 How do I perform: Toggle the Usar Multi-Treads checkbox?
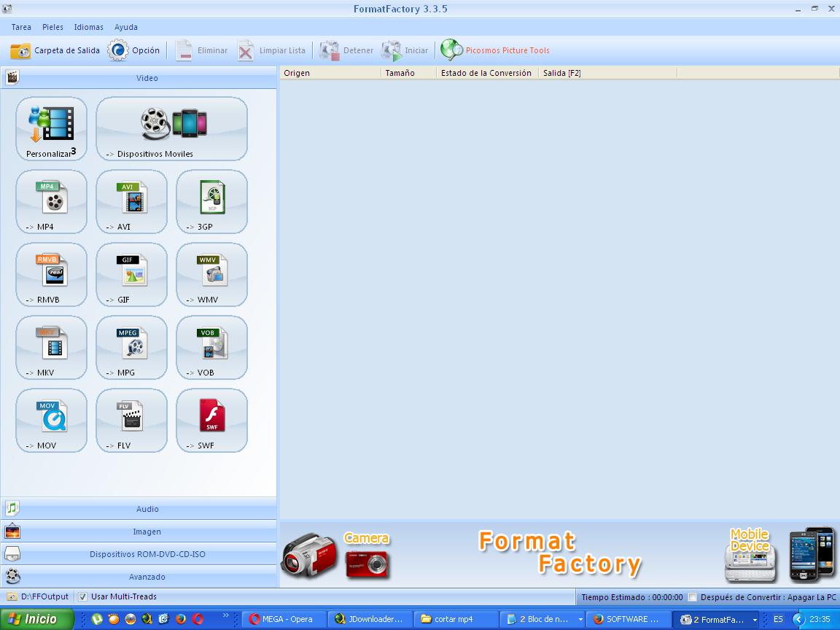click(x=83, y=596)
